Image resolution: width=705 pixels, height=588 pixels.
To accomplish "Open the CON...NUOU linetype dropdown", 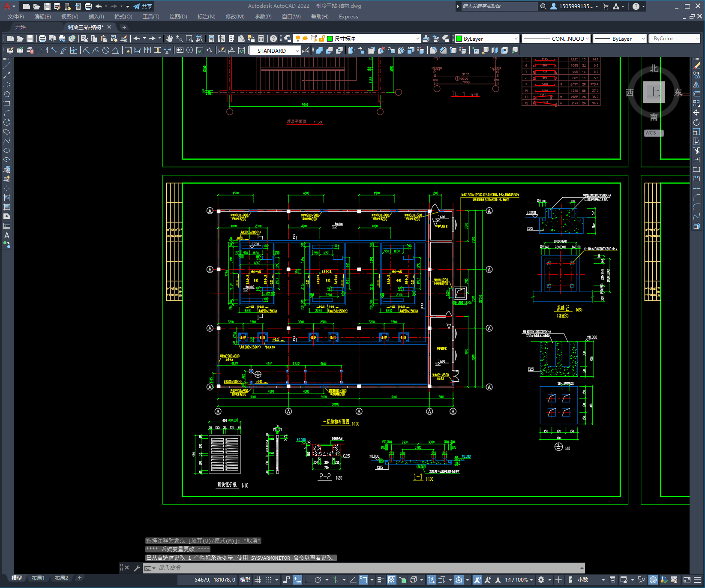I will click(x=556, y=39).
